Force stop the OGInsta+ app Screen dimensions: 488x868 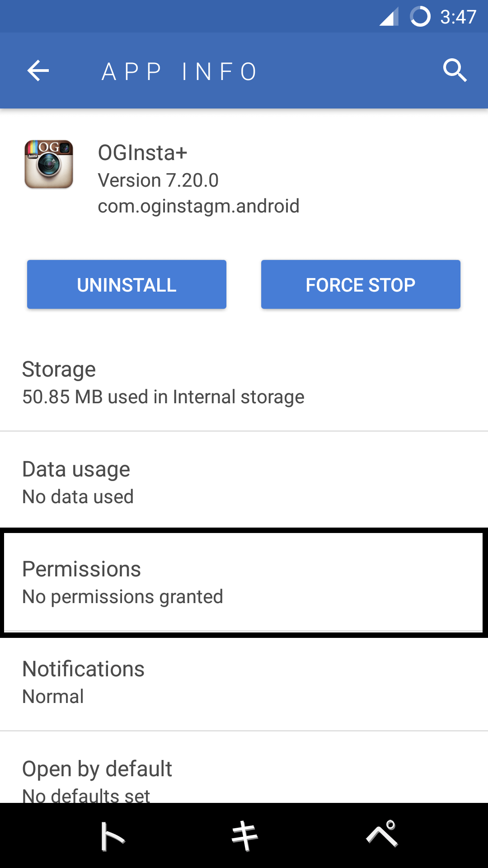361,285
